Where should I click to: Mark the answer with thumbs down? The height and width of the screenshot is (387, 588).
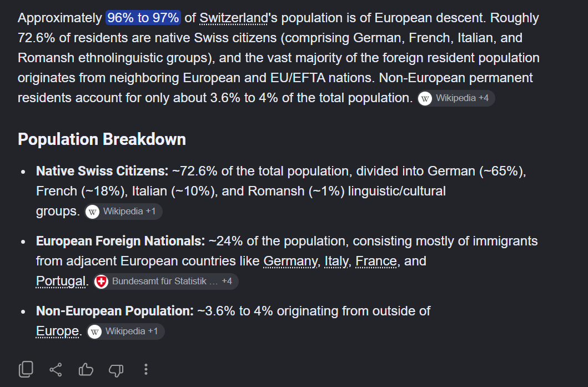point(116,370)
